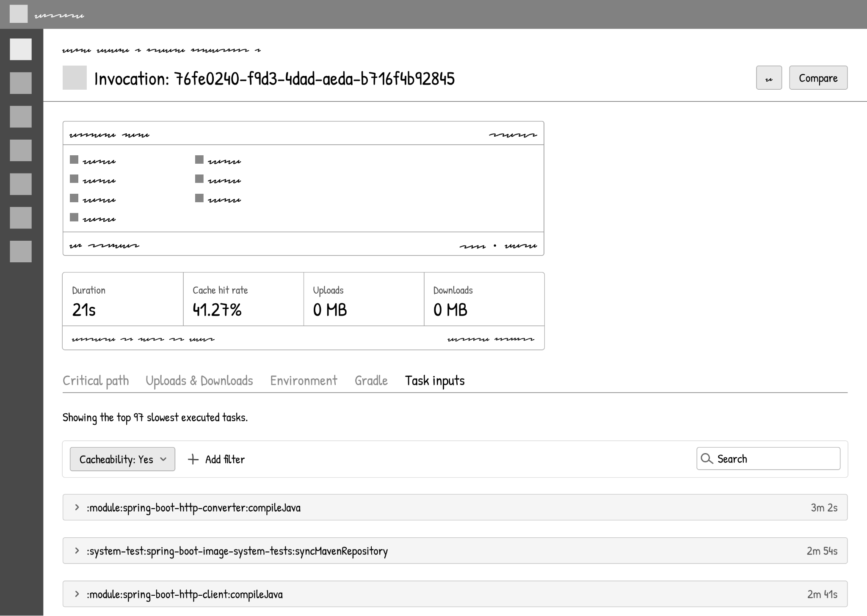
Task: Expand spring-boot-http-client:compileJava task row
Action: coord(455,594)
